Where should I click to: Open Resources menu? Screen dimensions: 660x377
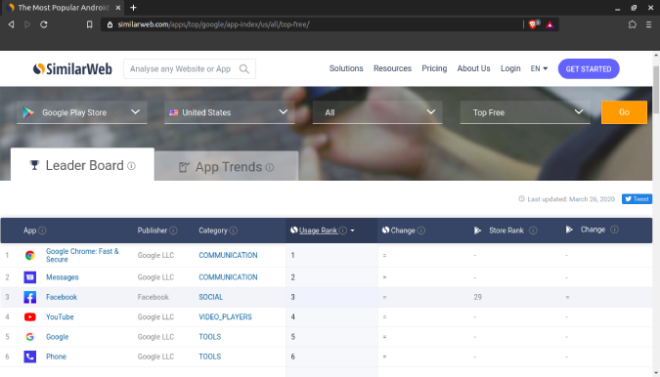[x=392, y=69]
